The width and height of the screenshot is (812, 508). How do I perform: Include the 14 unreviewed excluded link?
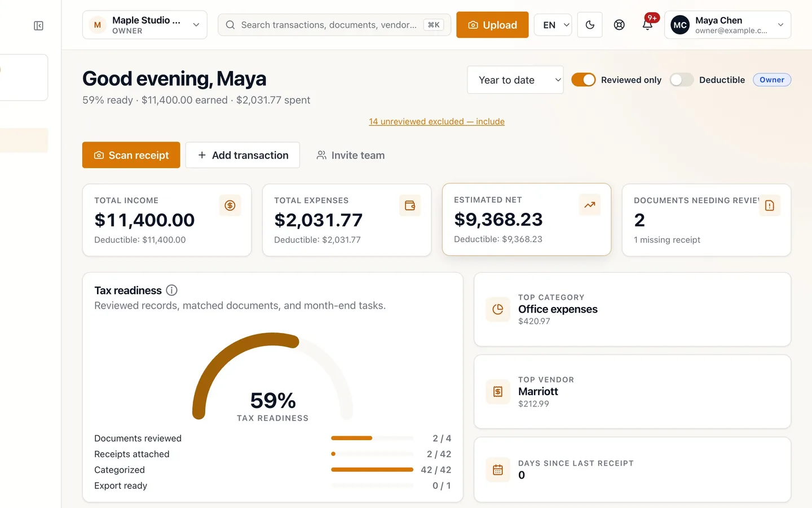coord(436,121)
